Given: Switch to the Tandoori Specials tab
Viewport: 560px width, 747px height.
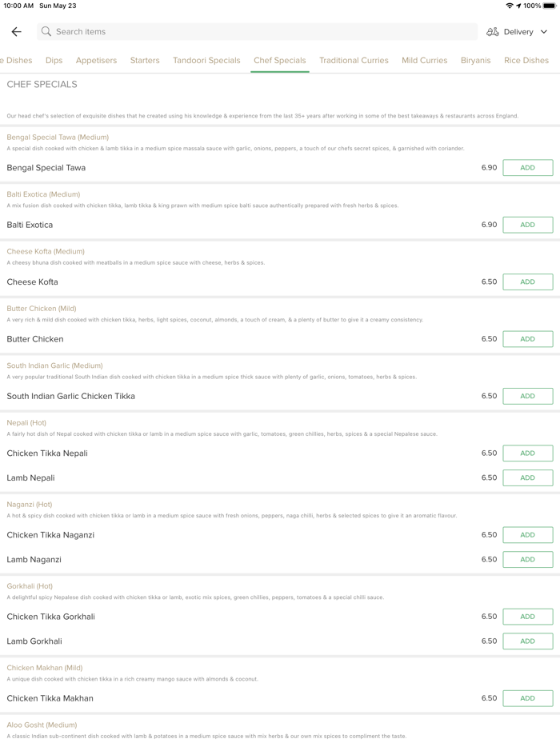Looking at the screenshot, I should 206,61.
